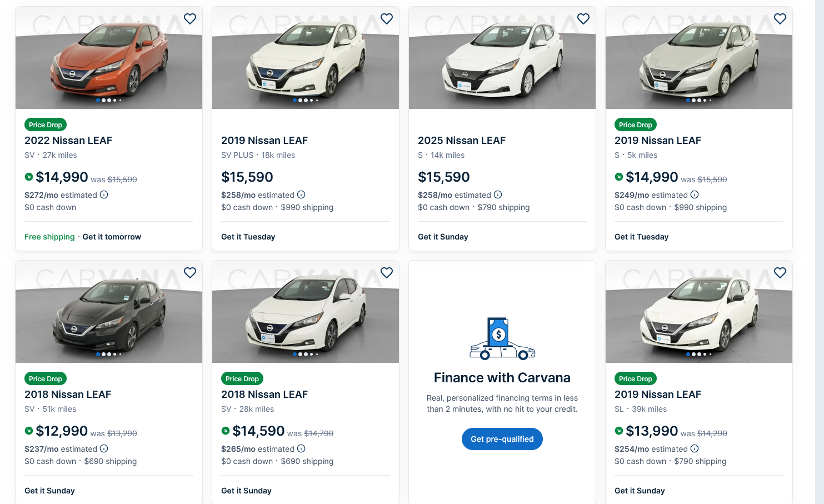Click info icon beside $254/mo estimated

pyautogui.click(x=695, y=449)
